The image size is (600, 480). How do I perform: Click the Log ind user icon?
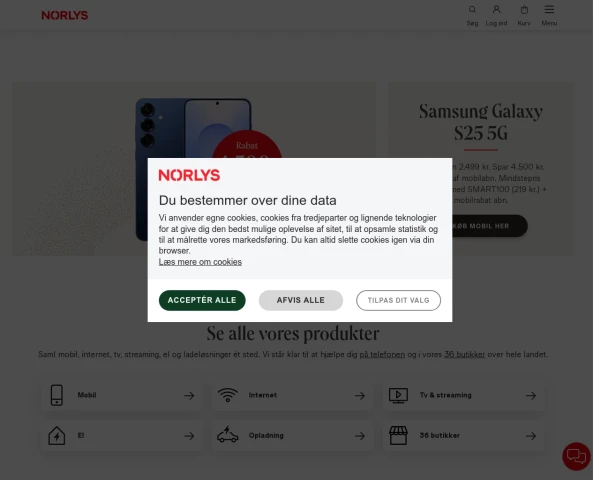click(496, 10)
